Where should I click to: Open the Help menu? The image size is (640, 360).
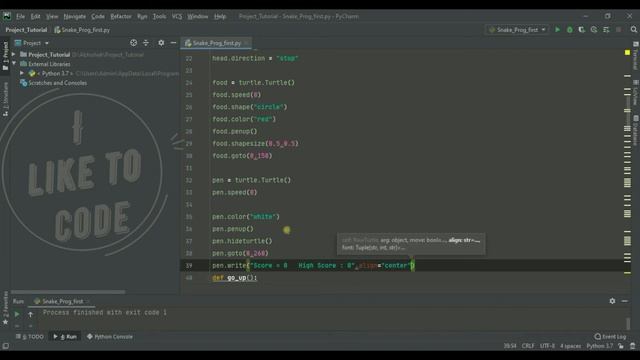220,16
